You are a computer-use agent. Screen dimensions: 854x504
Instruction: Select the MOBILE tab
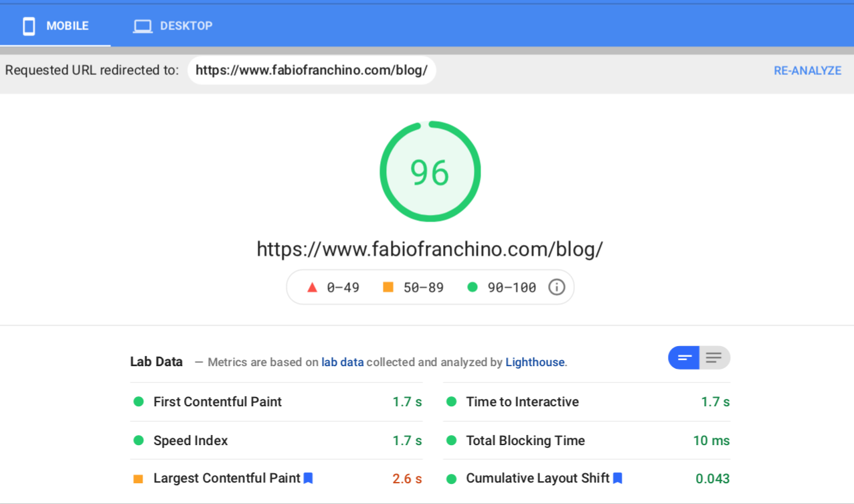[56, 26]
